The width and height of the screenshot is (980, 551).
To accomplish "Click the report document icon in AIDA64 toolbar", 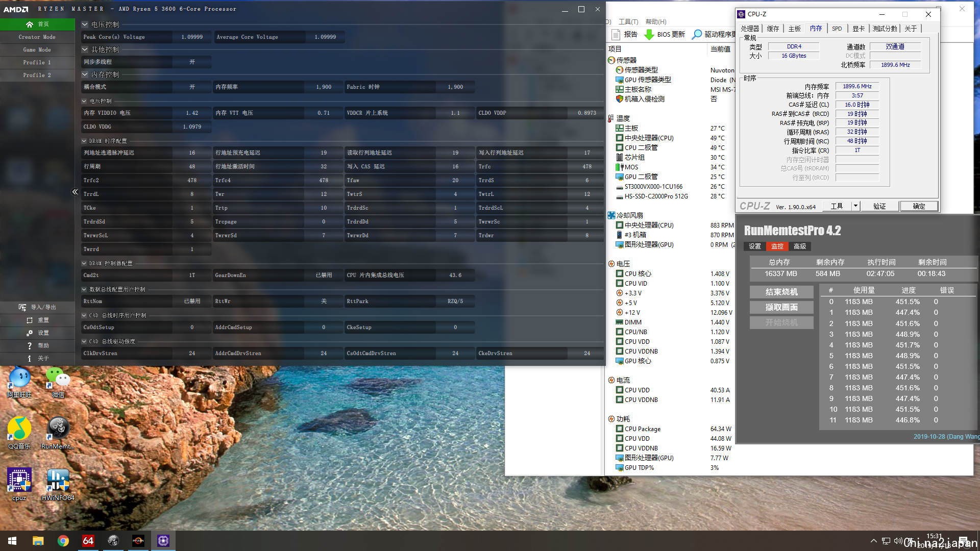I will click(616, 34).
